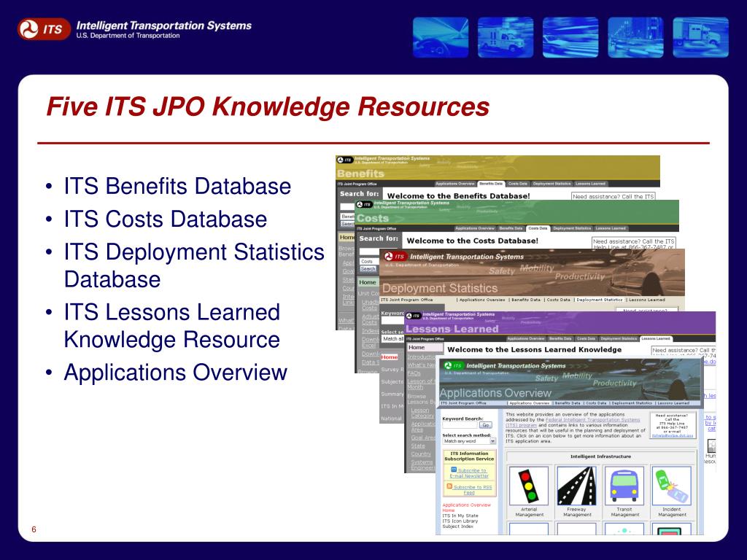Open the steering wheel dashboard header thumbnail
Screen dimensions: 747x560
pyautogui.click(x=440, y=37)
